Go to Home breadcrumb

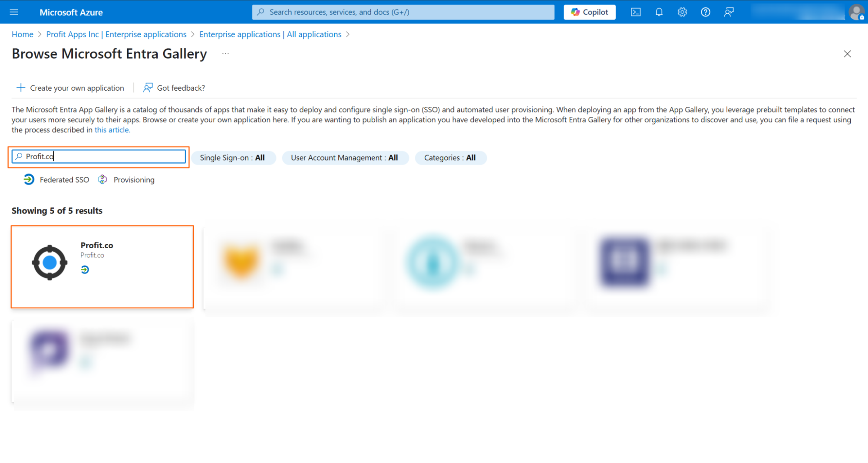(23, 34)
